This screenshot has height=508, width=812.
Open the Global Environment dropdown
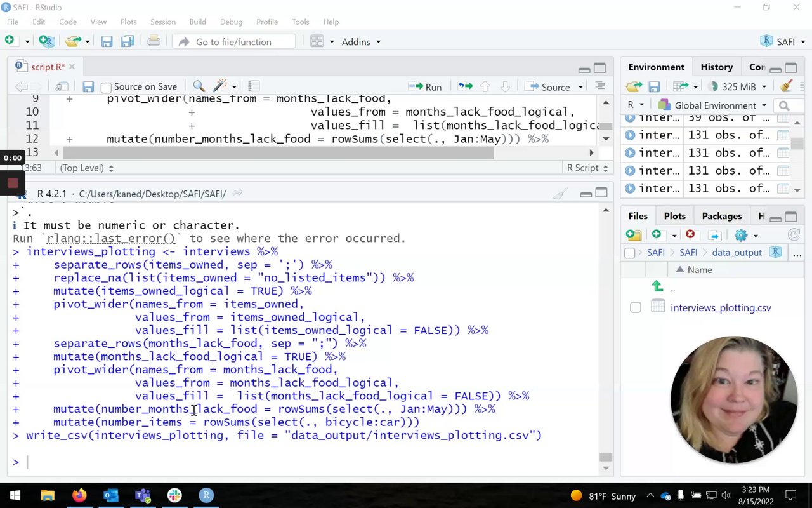tap(712, 105)
